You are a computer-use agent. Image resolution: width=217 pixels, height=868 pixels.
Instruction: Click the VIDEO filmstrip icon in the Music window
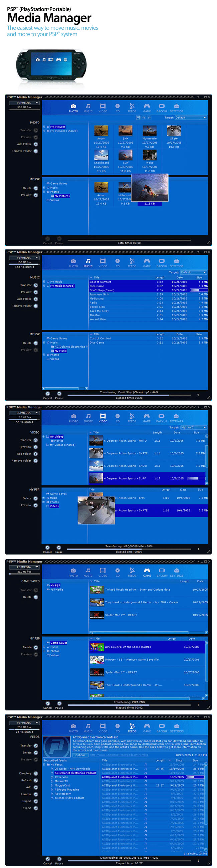(103, 261)
